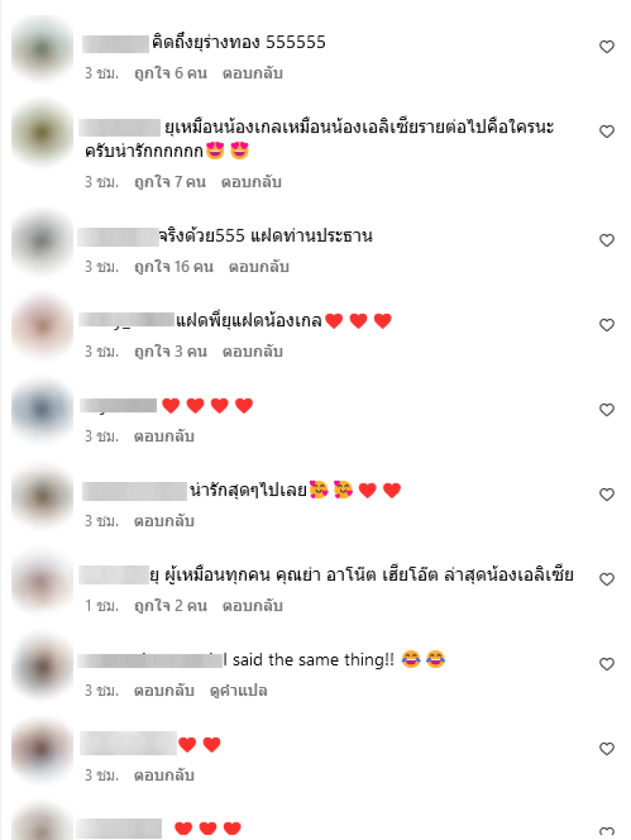Open avatar of the "คิดถึงยุร่างทอง" commenter
The height and width of the screenshot is (840, 631).
coord(43,48)
